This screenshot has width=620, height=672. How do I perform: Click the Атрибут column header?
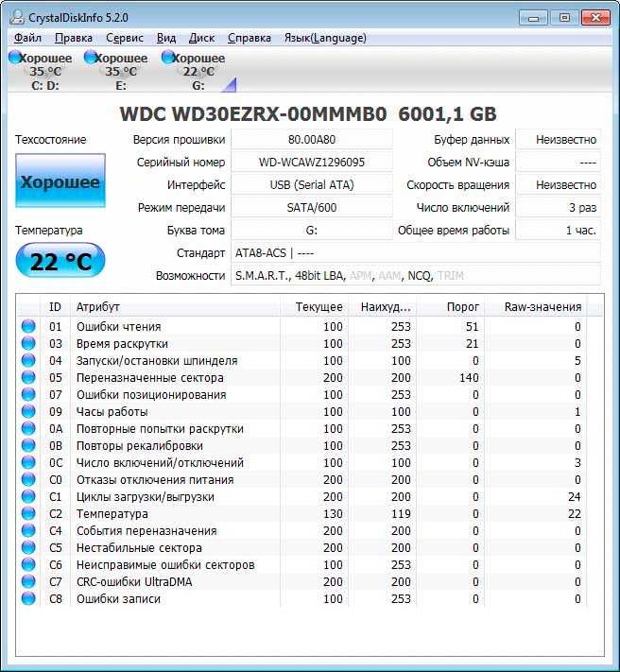tap(175, 307)
